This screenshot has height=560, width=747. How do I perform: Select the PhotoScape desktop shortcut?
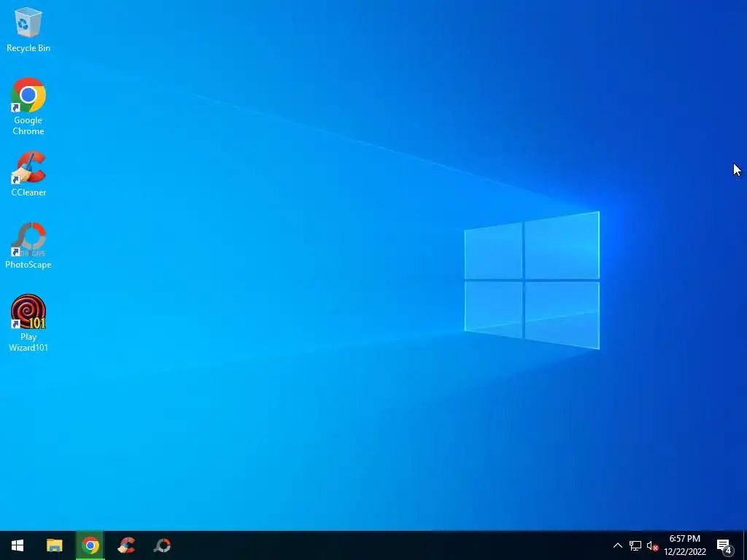click(28, 246)
